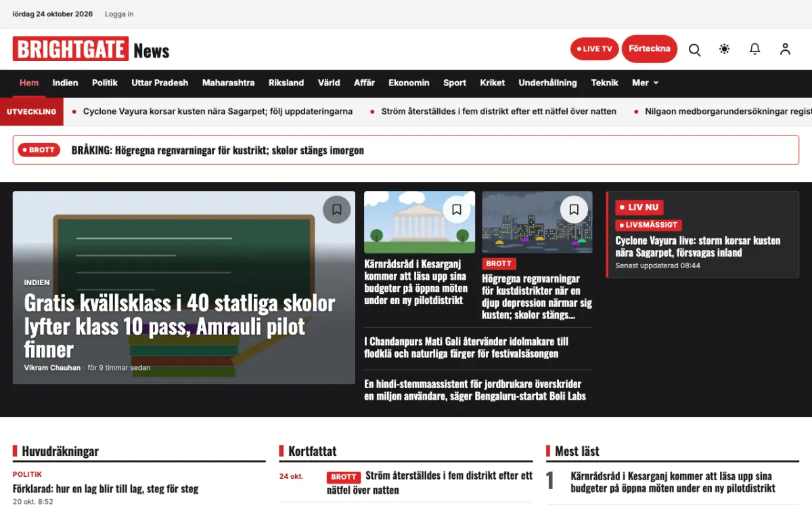
Task: Open author Vikram Chauhan
Action: pos(52,368)
